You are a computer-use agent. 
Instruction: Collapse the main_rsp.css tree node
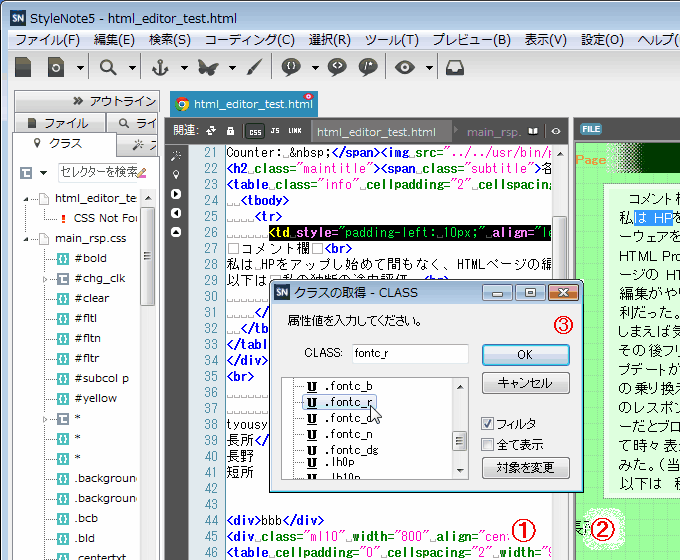point(27,239)
